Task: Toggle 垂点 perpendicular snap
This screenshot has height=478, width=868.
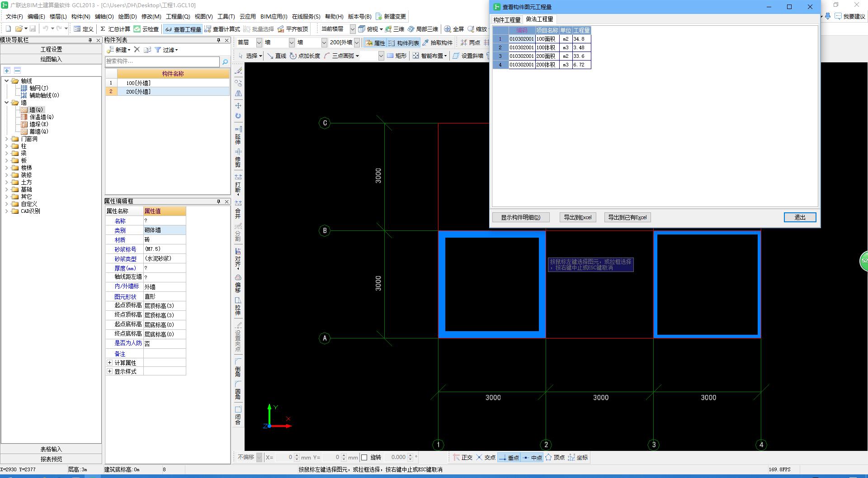Action: 509,458
